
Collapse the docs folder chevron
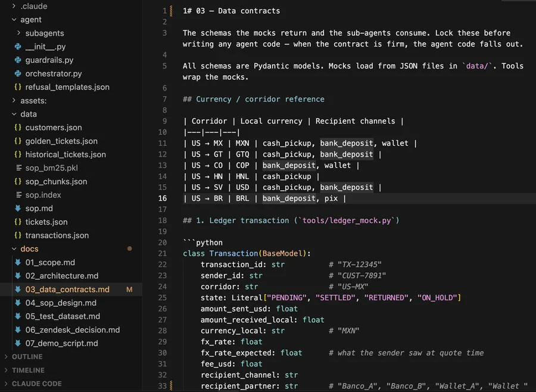point(14,248)
